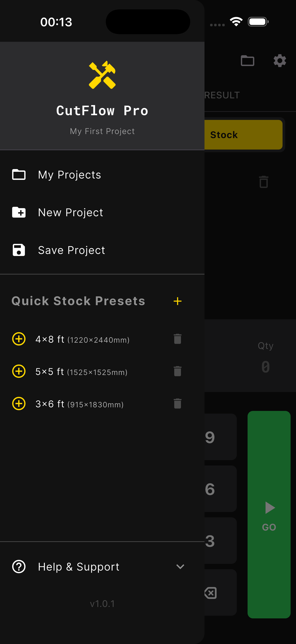Collapse the Quick Stock Presets list
The height and width of the screenshot is (644, 296).
(x=78, y=301)
